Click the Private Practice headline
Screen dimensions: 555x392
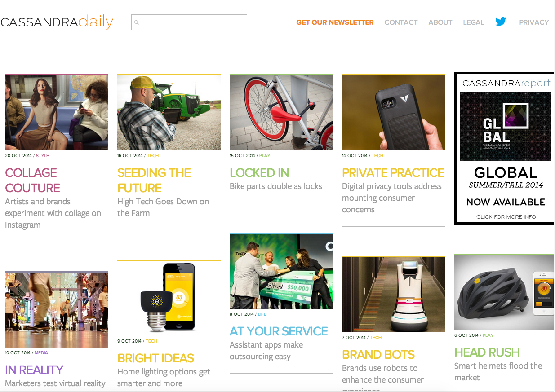coord(393,172)
